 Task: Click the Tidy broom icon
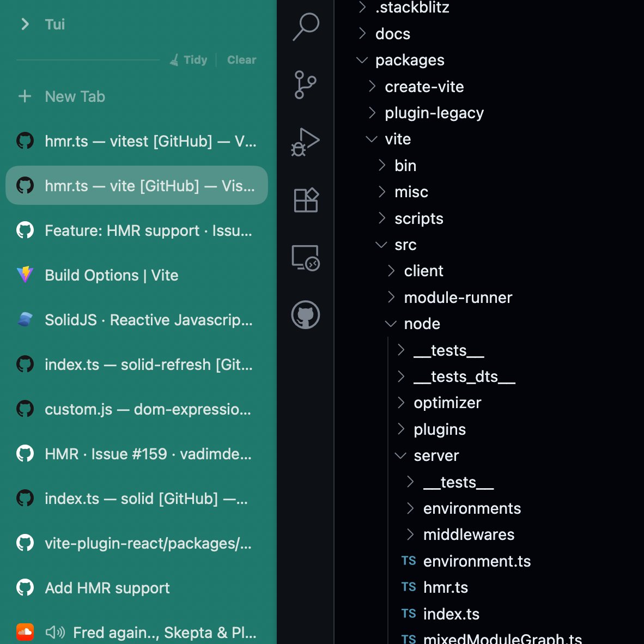click(174, 60)
